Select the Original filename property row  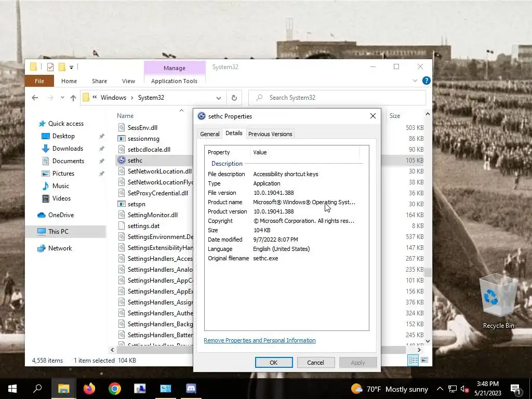coord(286,258)
